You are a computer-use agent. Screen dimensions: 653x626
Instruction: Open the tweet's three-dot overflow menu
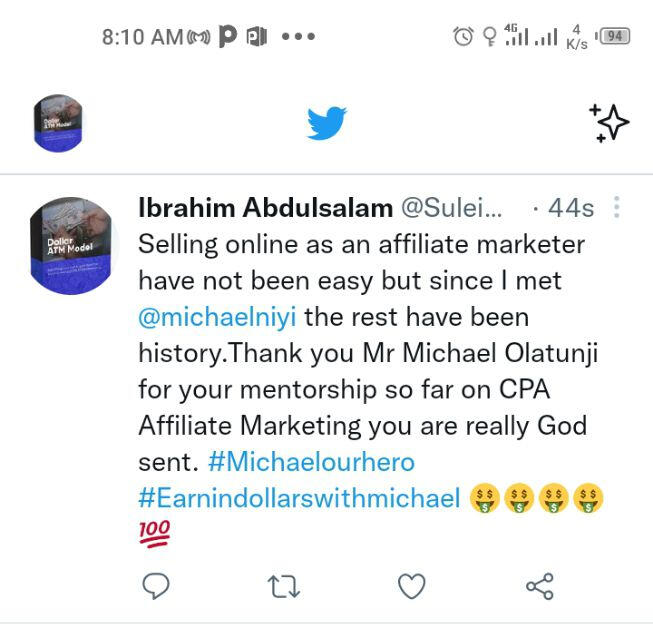[616, 208]
